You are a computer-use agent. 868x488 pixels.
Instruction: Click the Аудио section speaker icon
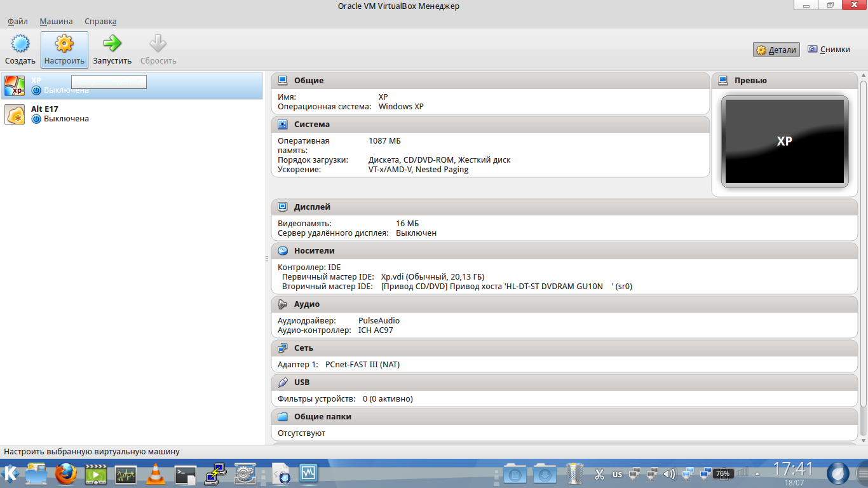[283, 304]
